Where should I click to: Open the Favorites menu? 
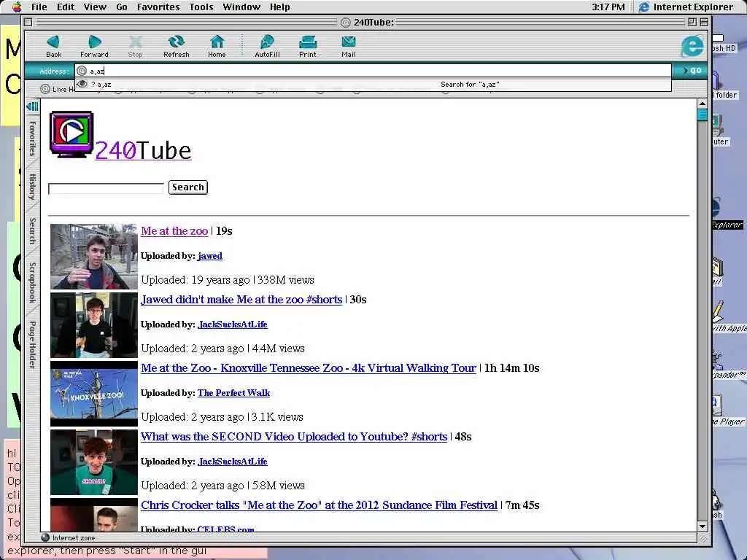tap(158, 7)
